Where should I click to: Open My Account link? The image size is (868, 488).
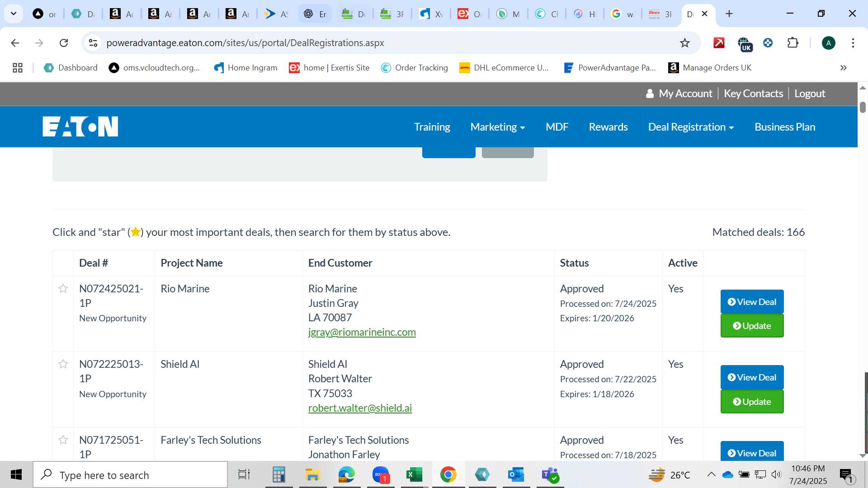[x=679, y=94]
